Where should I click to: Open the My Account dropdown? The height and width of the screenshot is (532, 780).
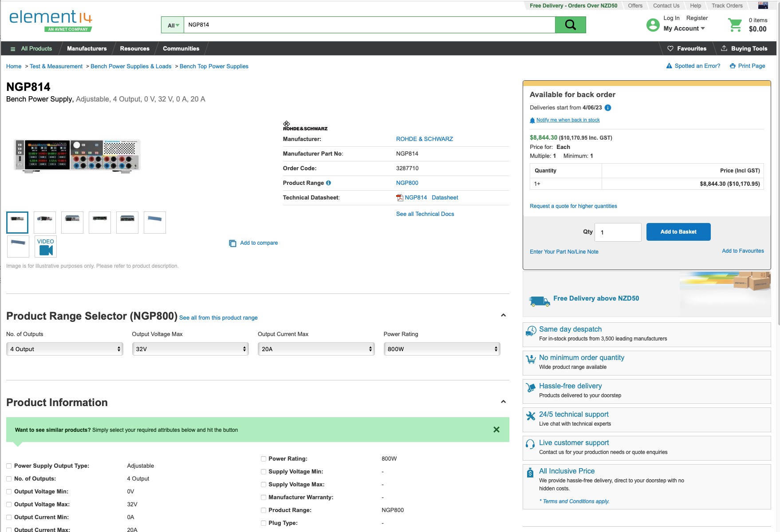pyautogui.click(x=684, y=28)
